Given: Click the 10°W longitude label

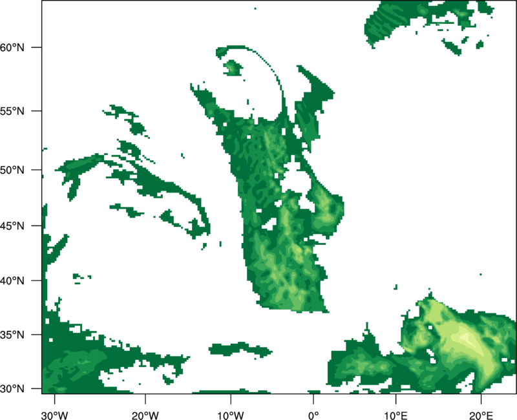Looking at the screenshot, I should pos(231,415).
